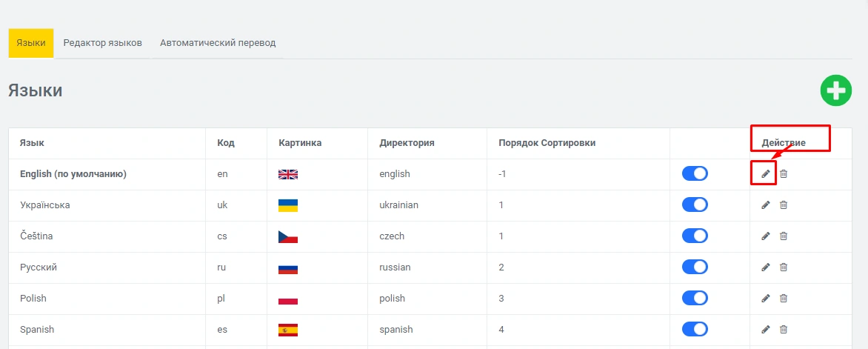Image resolution: width=868 pixels, height=349 pixels.
Task: Click the Czech flag picture
Action: (287, 236)
